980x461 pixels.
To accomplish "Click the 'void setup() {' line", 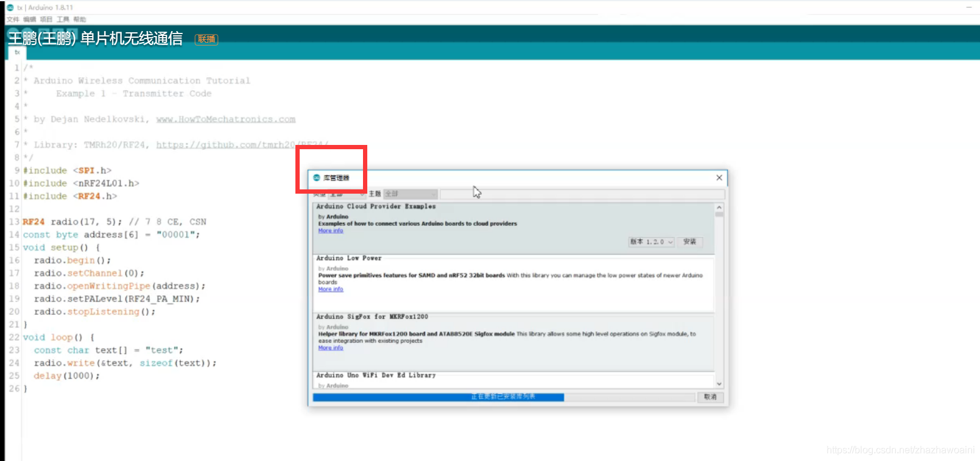I will [x=61, y=247].
